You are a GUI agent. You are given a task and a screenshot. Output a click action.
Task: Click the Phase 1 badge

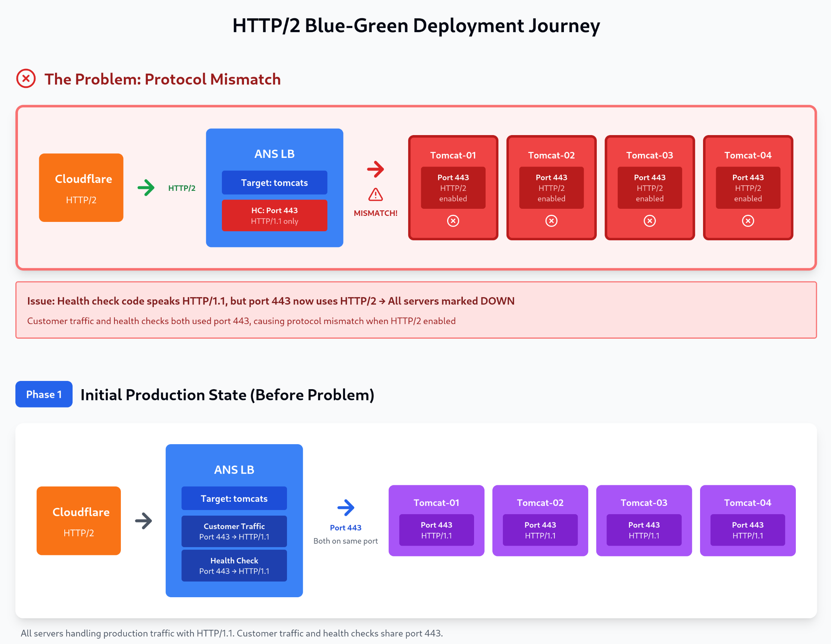[44, 394]
